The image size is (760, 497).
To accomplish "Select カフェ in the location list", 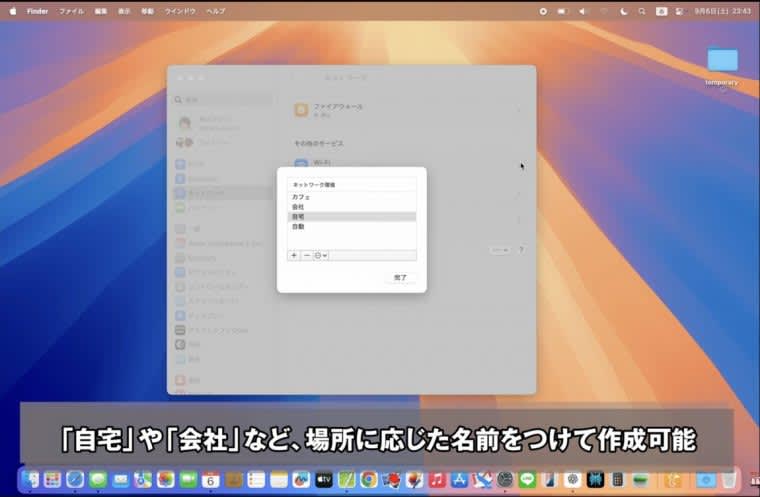I will coord(301,197).
